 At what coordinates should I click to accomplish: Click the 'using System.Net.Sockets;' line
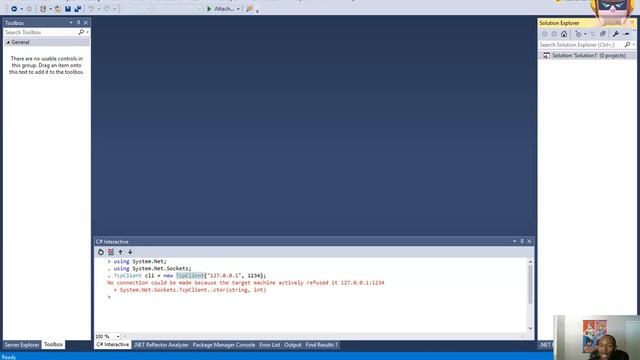pyautogui.click(x=152, y=269)
